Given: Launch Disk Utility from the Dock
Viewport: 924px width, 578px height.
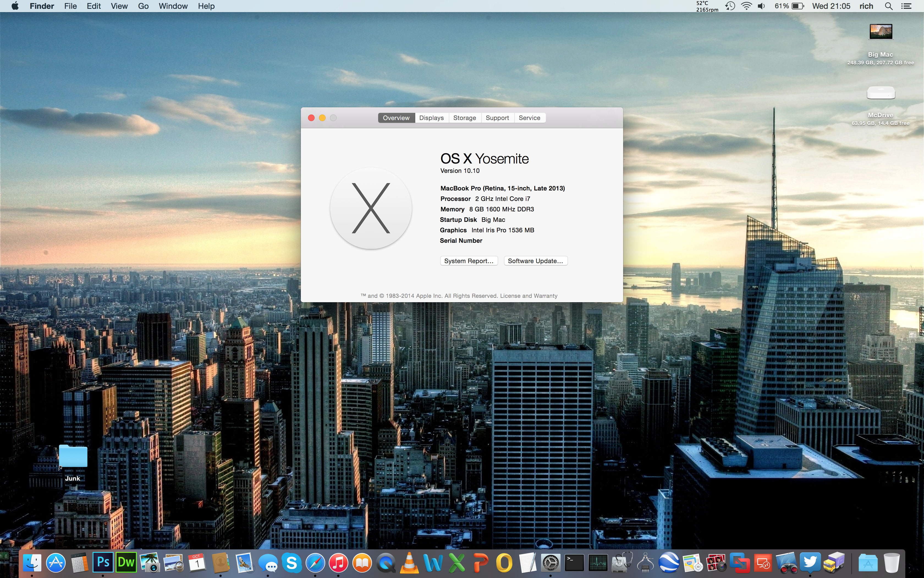Looking at the screenshot, I should (x=621, y=563).
